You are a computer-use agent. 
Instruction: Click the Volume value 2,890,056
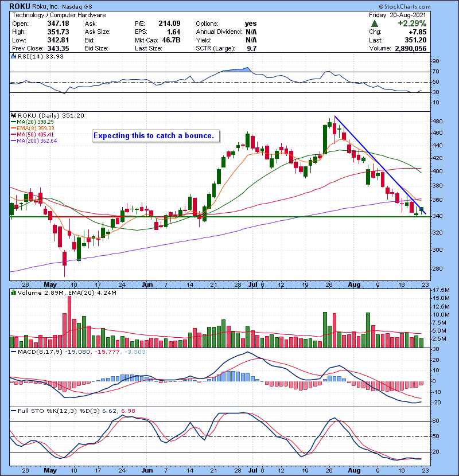click(411, 49)
